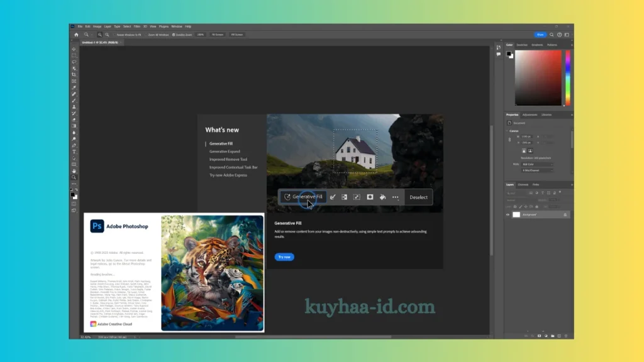Viewport: 644px width, 362px height.
Task: Set canvas to portrait orientation
Action: pos(524,151)
